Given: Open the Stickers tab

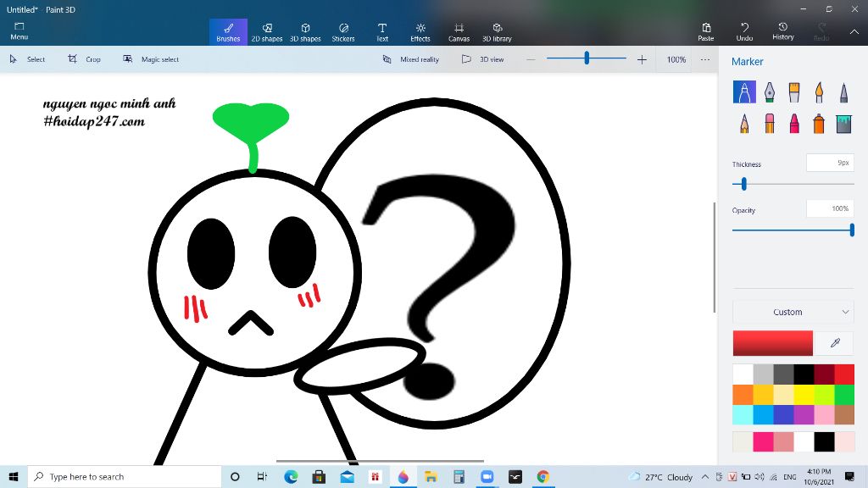Looking at the screenshot, I should (x=343, y=32).
